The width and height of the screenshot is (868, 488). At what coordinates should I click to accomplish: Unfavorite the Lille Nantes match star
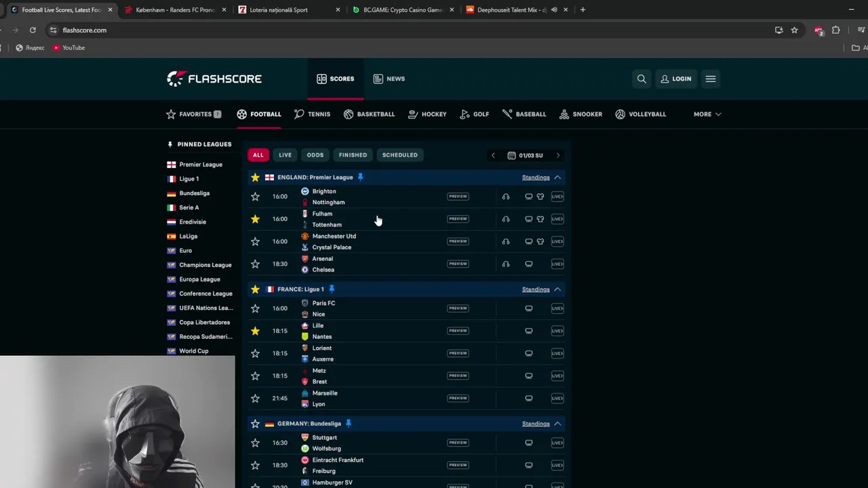coord(255,331)
